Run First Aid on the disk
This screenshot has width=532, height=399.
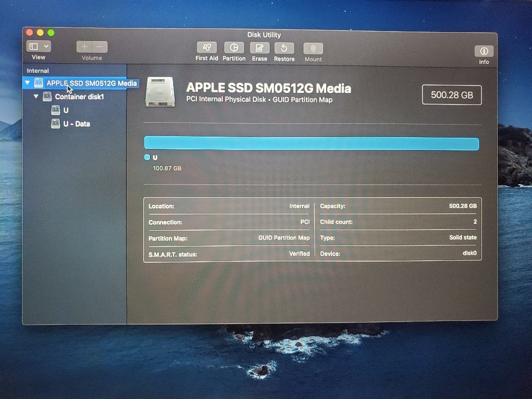(207, 47)
